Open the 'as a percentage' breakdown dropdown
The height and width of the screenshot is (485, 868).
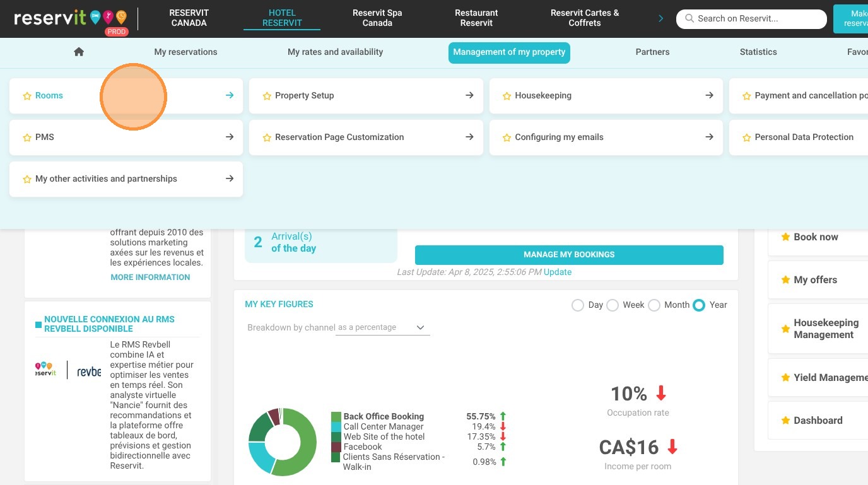coord(382,328)
